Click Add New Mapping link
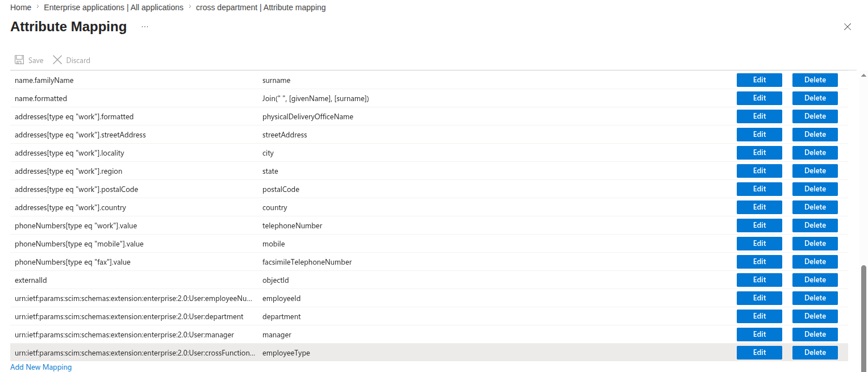The image size is (868, 372). (x=41, y=367)
